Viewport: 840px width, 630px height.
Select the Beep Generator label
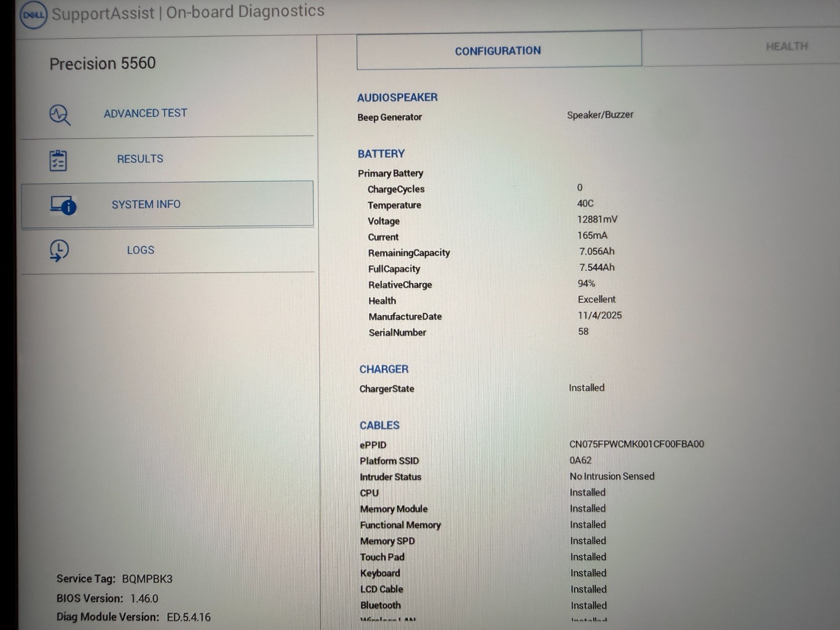point(390,117)
